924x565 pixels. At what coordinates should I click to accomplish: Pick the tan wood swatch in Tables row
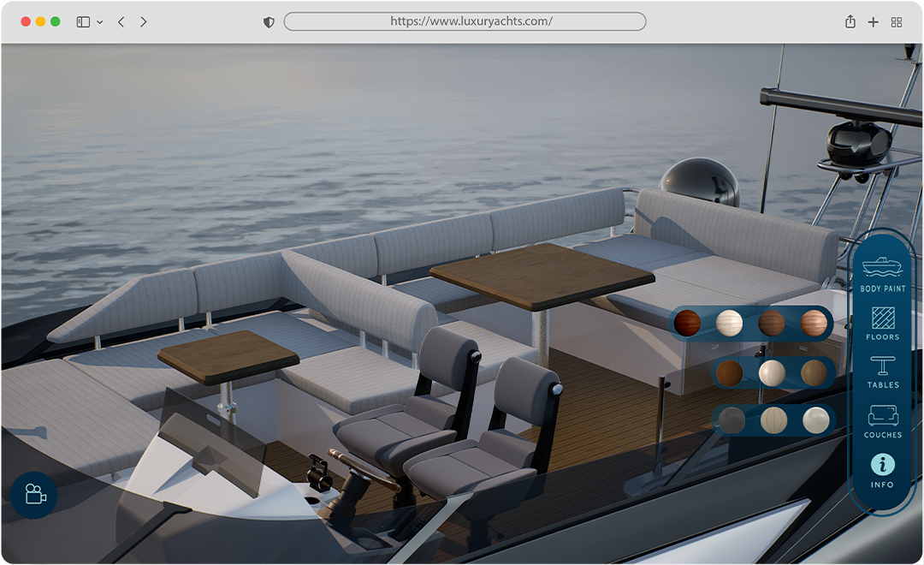coord(814,372)
